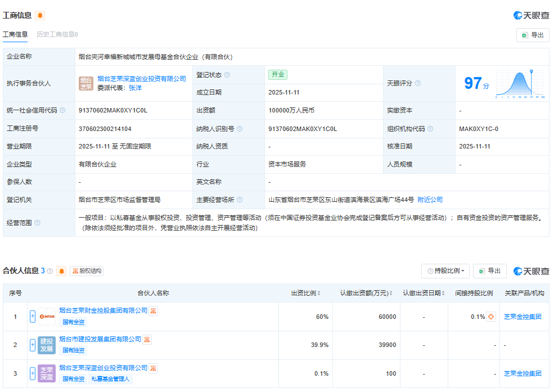Click the 附近公司 link
Viewport: 554px width, 392px height.
click(x=430, y=200)
